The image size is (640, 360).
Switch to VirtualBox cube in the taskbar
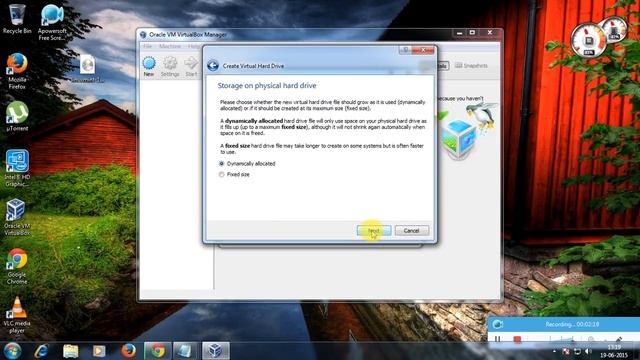[x=216, y=351]
